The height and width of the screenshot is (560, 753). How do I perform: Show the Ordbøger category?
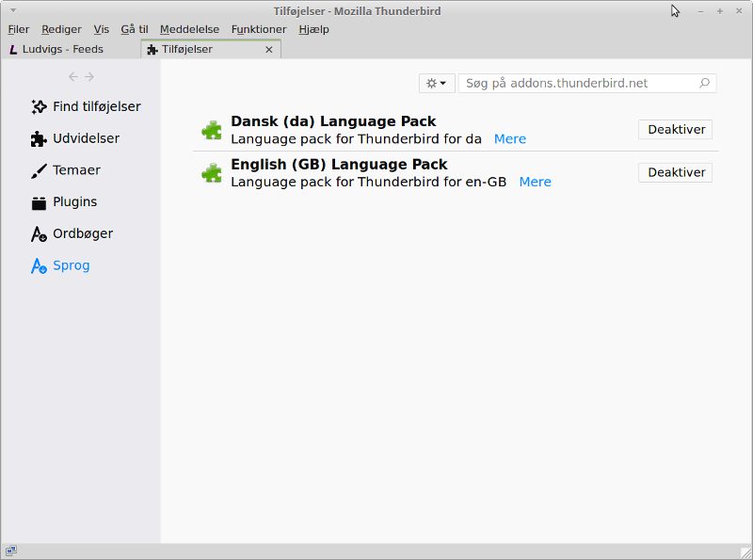(72, 234)
